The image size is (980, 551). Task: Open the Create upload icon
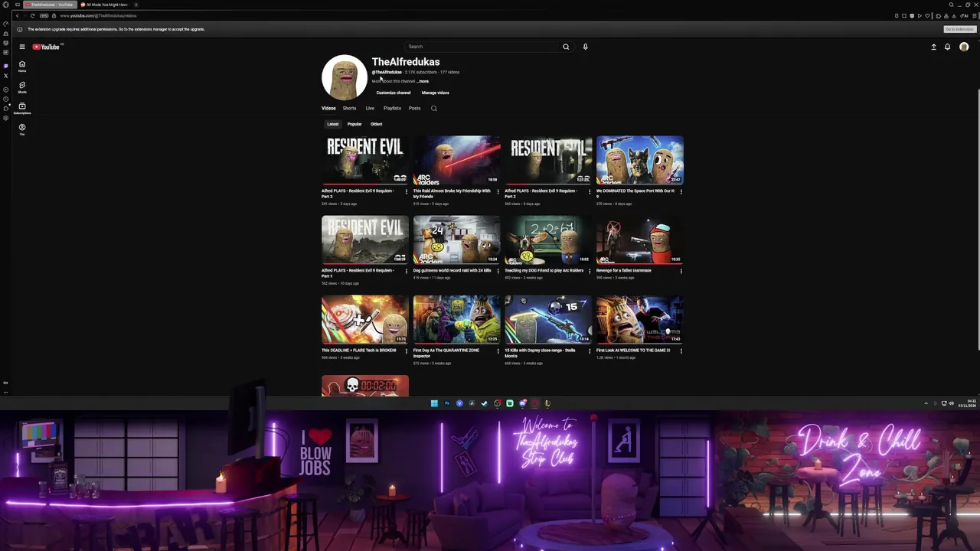(x=933, y=47)
